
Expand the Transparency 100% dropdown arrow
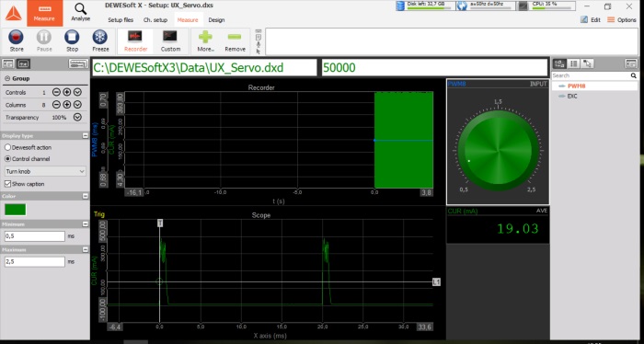point(77,118)
